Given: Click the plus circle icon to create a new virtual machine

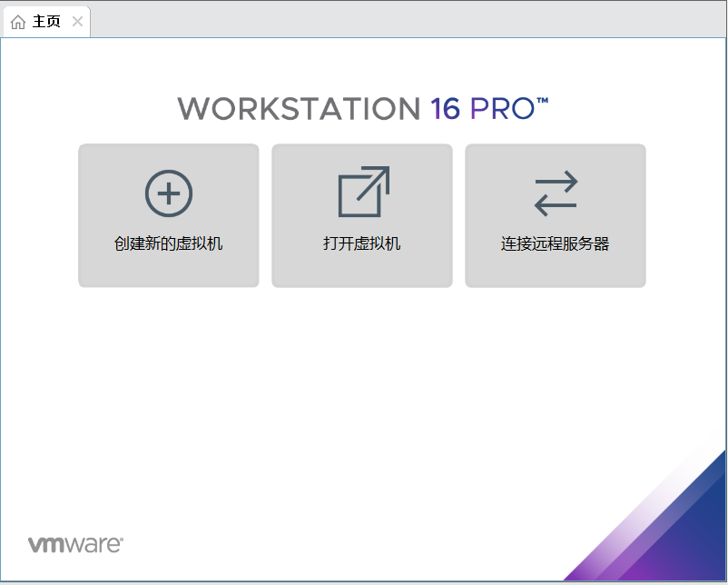Looking at the screenshot, I should point(169,193).
